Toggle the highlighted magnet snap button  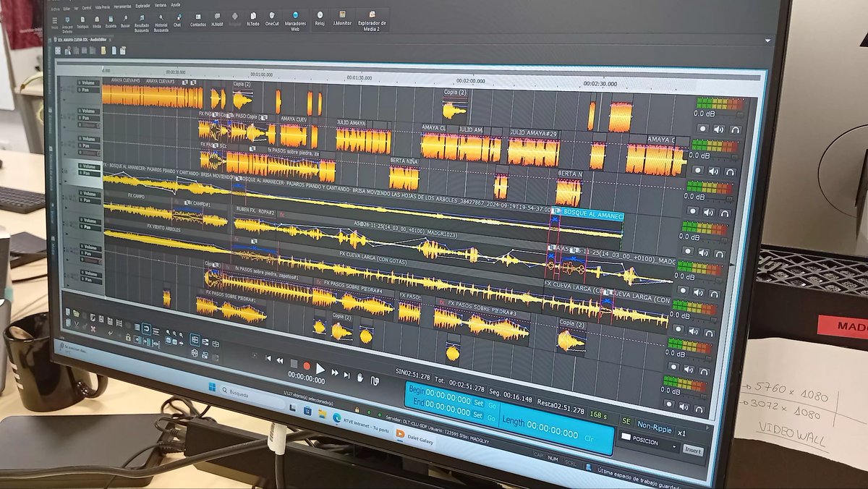[146, 328]
